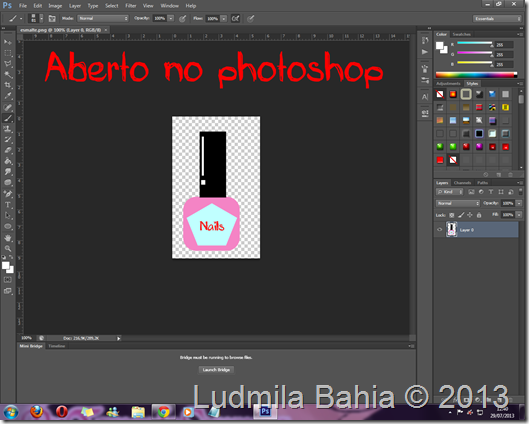Select the Eyedropper tool
529x424 pixels.
(7, 96)
